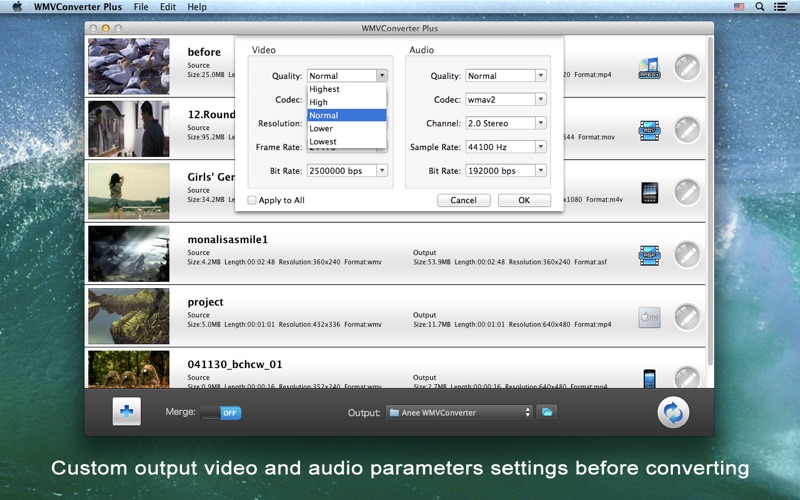Expand the Video Quality dropdown arrow

382,76
